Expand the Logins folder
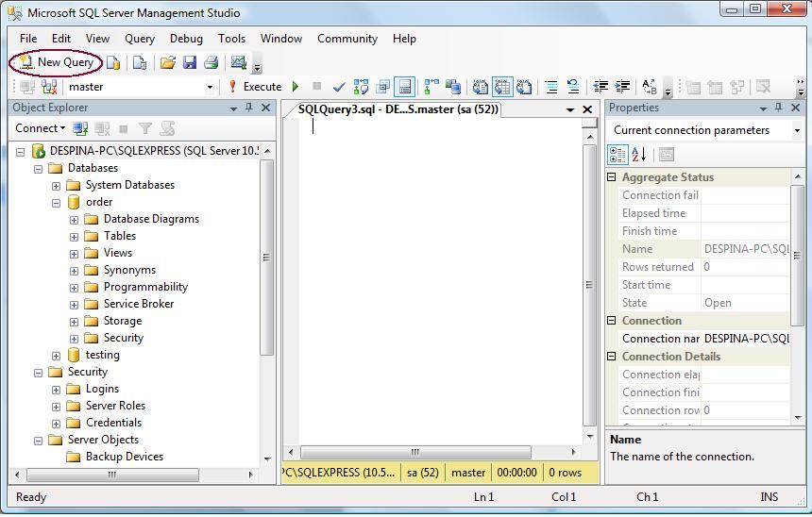 56,390
